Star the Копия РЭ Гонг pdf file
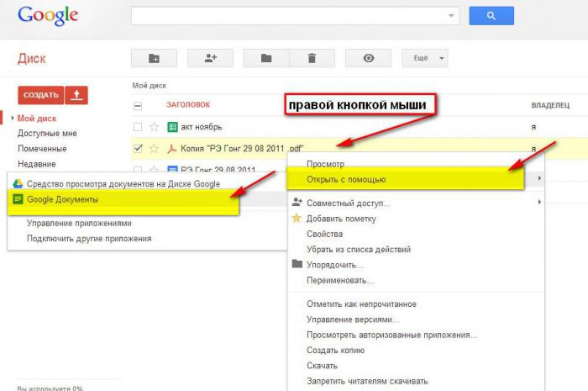The image size is (588, 391). point(154,149)
